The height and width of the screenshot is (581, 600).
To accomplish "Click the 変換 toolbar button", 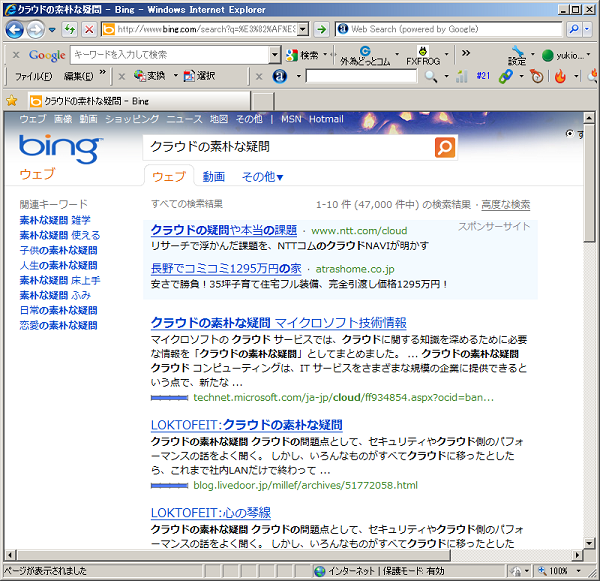I will tap(148, 76).
